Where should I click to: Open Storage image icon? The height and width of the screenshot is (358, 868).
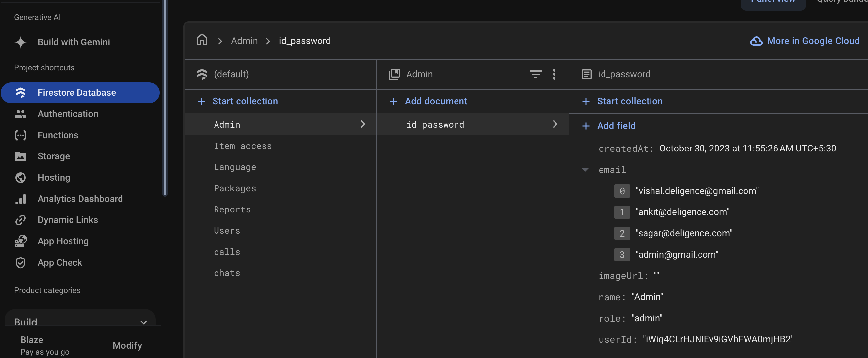(21, 156)
